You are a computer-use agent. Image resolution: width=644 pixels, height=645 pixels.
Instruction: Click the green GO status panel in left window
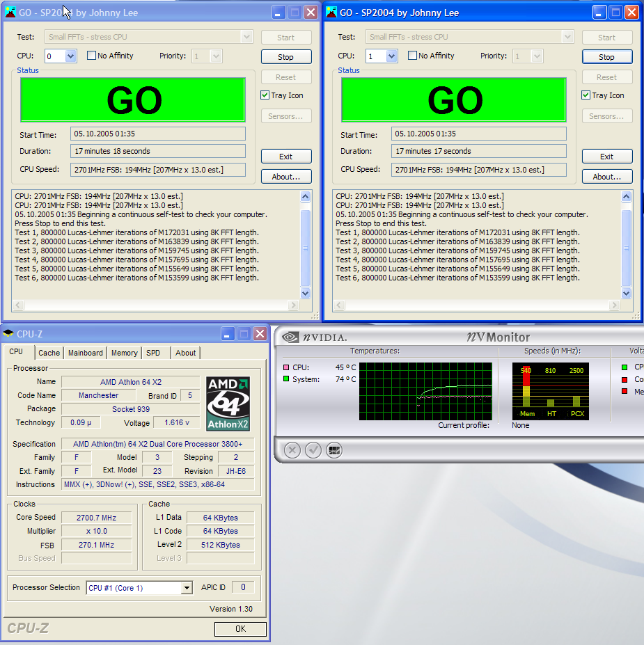pos(133,100)
